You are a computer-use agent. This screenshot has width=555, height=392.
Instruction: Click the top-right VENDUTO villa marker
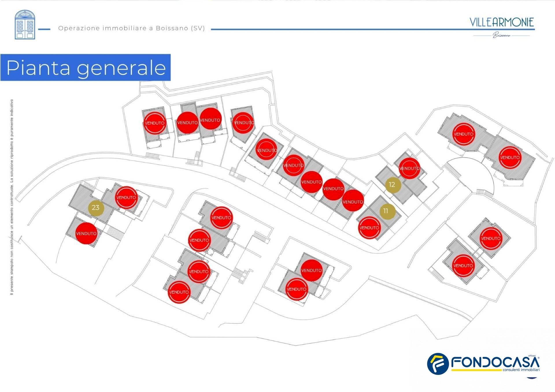(x=510, y=157)
